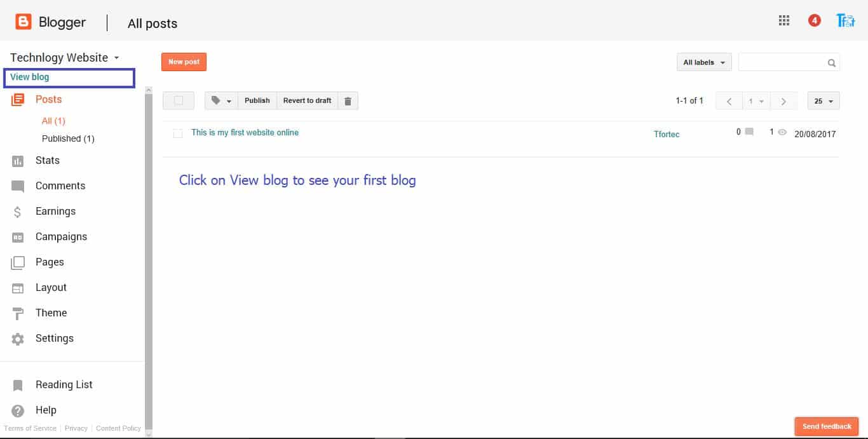868x439 pixels.
Task: Toggle the select-all posts checkbox
Action: [x=179, y=100]
